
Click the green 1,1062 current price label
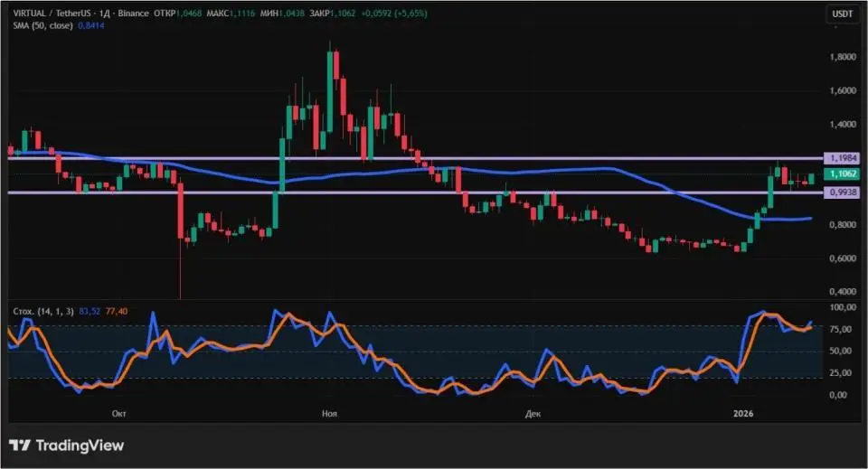click(x=844, y=174)
